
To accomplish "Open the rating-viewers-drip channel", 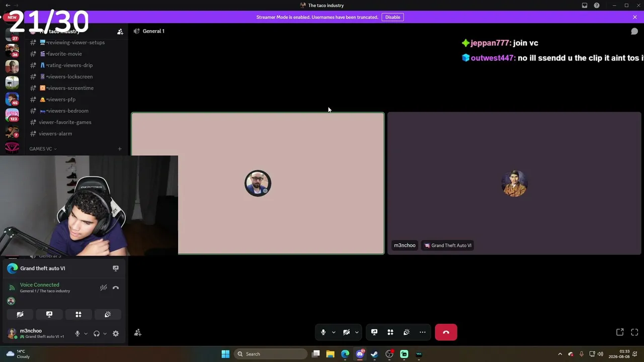I will pyautogui.click(x=75, y=65).
